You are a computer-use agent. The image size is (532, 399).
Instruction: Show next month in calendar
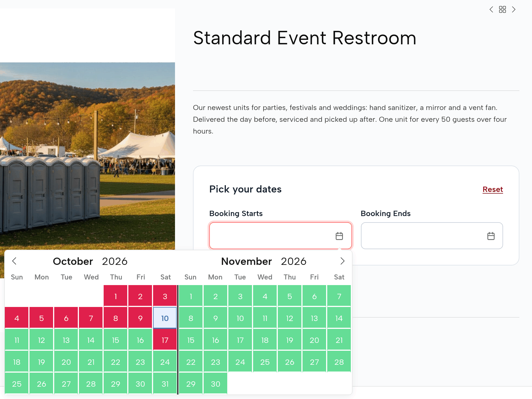click(x=342, y=261)
